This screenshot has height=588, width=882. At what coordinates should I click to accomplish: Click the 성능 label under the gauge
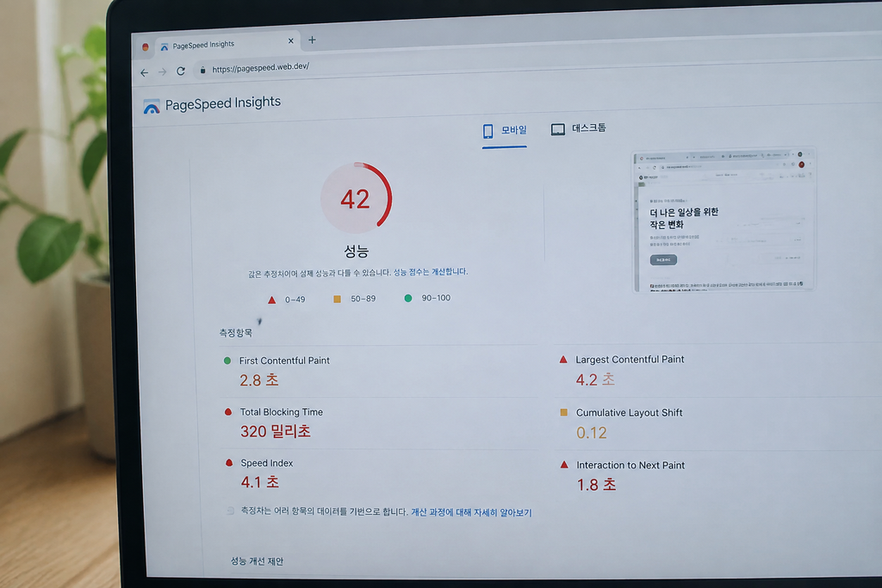pos(356,251)
